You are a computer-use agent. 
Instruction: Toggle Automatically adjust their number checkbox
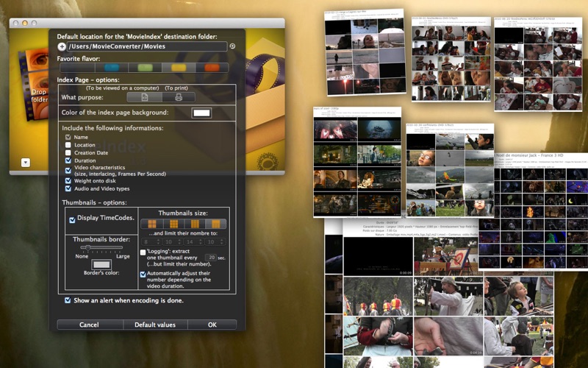143,275
